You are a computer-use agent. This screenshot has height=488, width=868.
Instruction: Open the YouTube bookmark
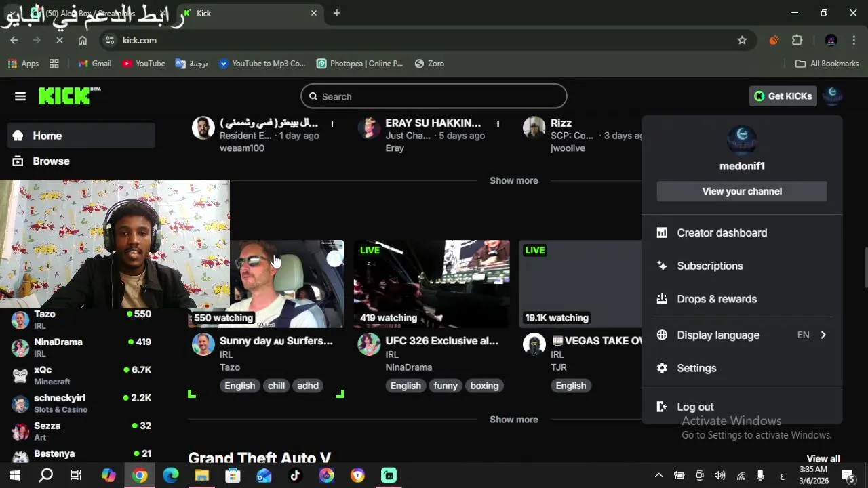[x=143, y=64]
